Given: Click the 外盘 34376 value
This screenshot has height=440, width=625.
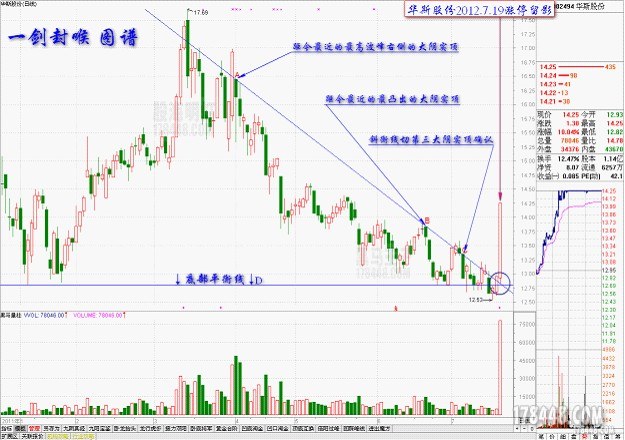Looking at the screenshot, I should click(x=570, y=149).
